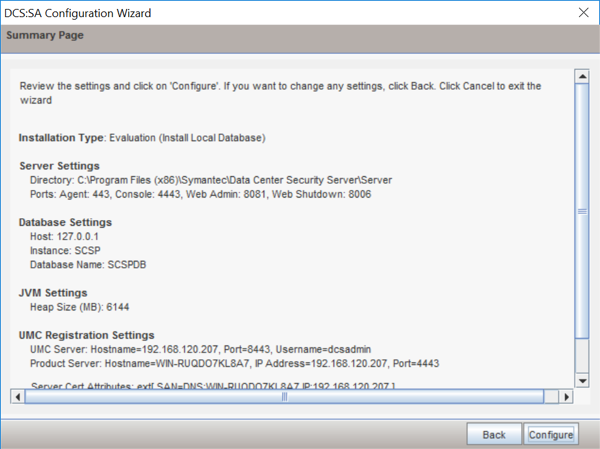Click the 'Product Server' hostname line
This screenshot has height=449, width=600.
(x=235, y=364)
